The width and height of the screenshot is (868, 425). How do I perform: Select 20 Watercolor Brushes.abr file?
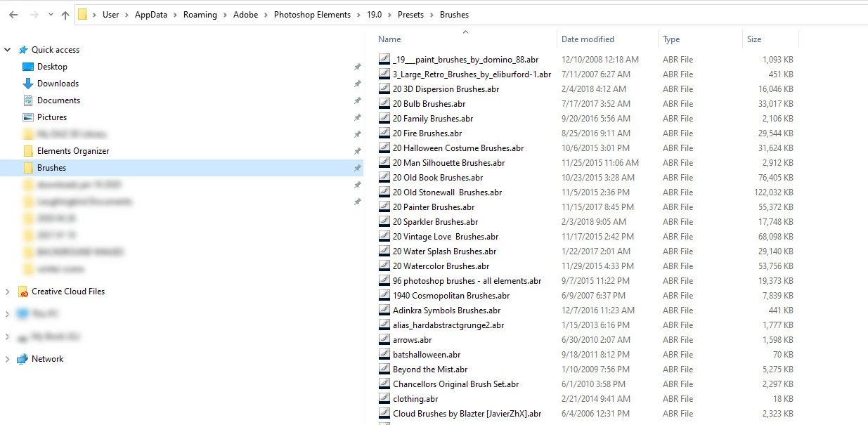tap(441, 266)
